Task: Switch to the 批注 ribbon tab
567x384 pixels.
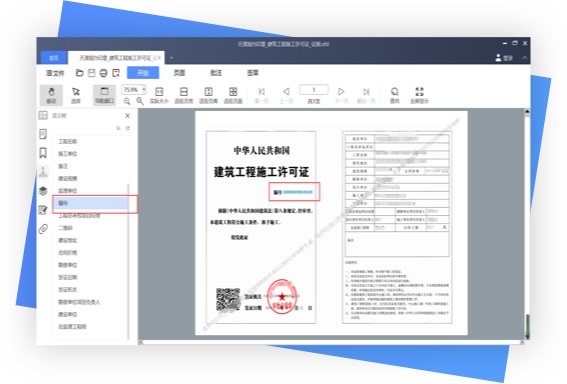Action: (x=216, y=73)
